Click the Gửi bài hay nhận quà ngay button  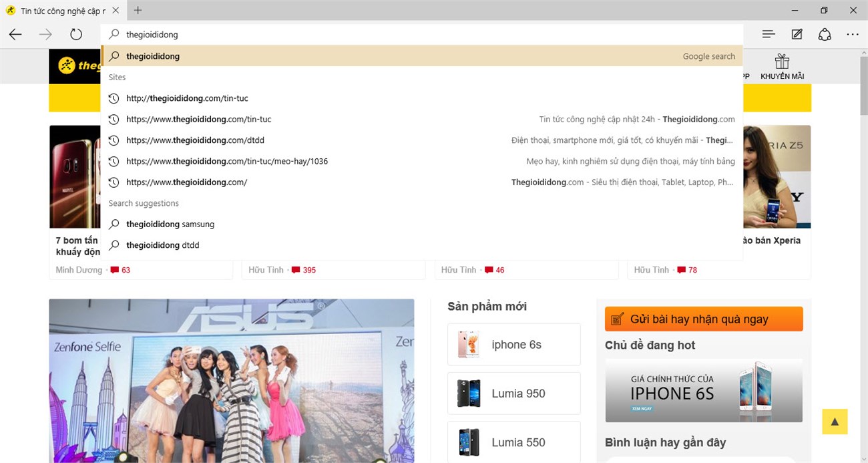(x=704, y=319)
